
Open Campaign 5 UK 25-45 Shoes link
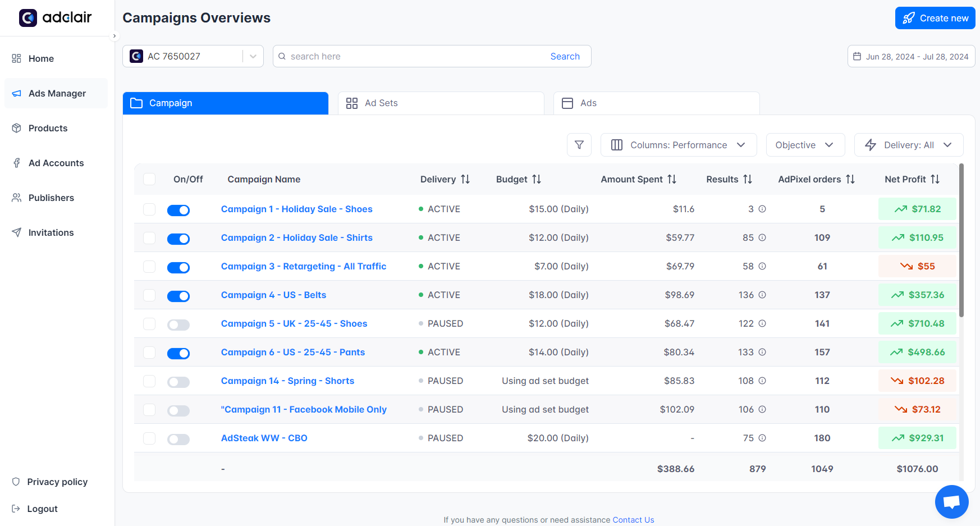[294, 323]
